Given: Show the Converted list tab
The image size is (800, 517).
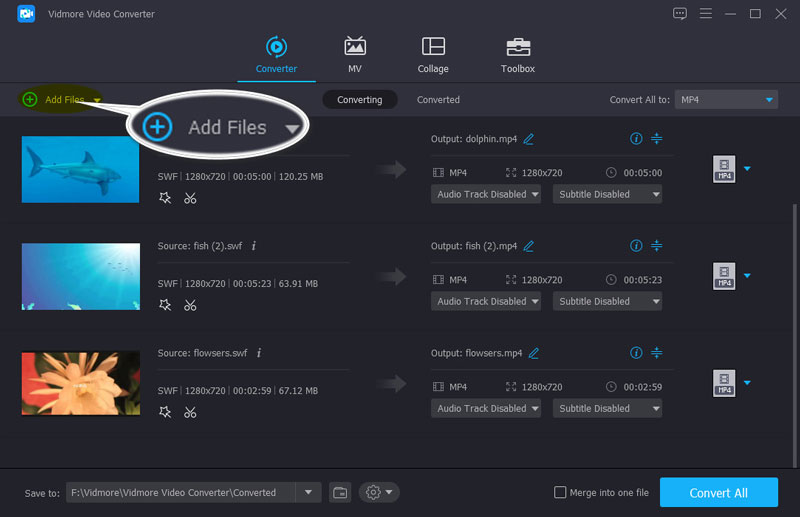Looking at the screenshot, I should (438, 100).
